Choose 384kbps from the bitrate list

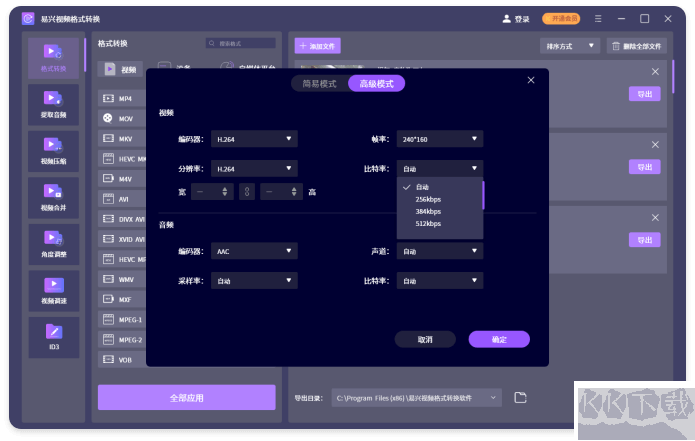coord(428,211)
